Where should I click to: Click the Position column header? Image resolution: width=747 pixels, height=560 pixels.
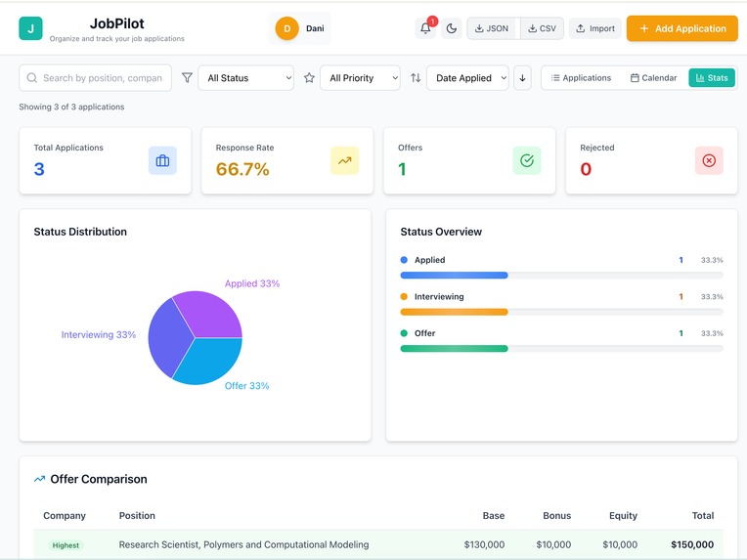pyautogui.click(x=137, y=516)
